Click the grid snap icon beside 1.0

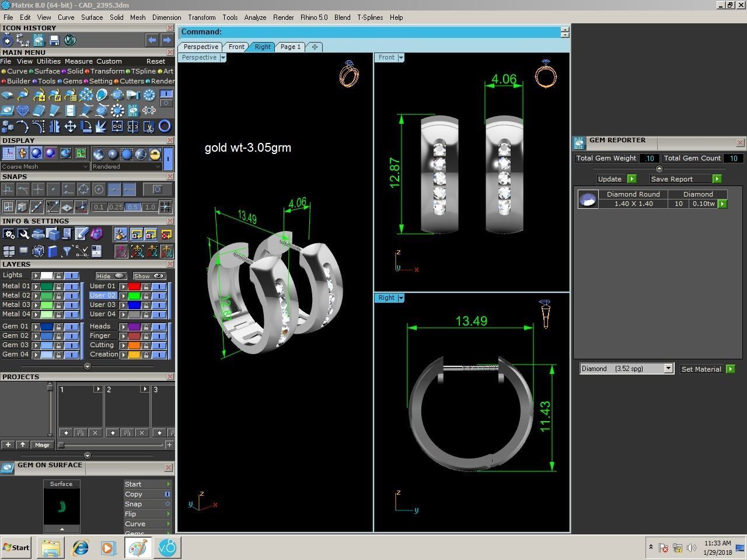pyautogui.click(x=165, y=206)
